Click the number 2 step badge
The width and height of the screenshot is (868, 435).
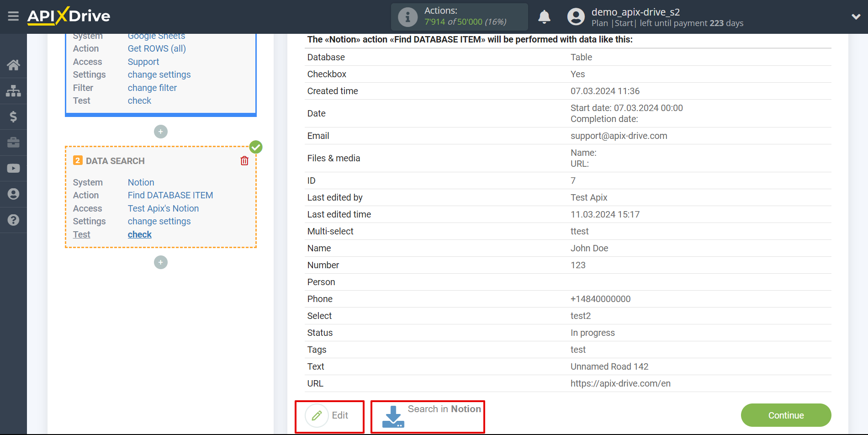[78, 160]
